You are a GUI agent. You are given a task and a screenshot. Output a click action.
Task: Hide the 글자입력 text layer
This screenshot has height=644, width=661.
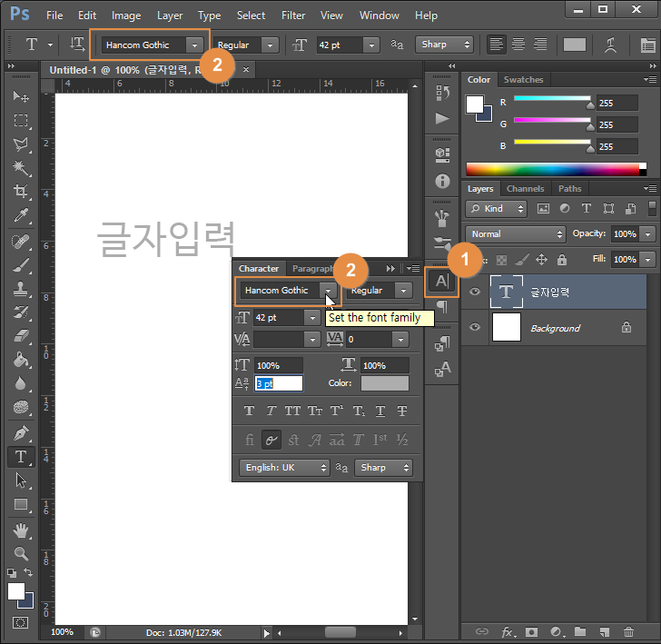coord(475,292)
